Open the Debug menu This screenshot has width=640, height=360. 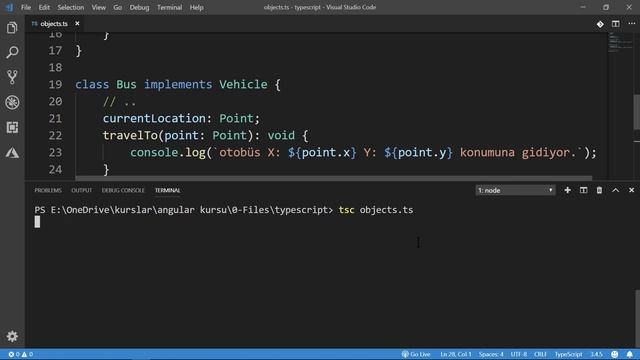point(139,7)
